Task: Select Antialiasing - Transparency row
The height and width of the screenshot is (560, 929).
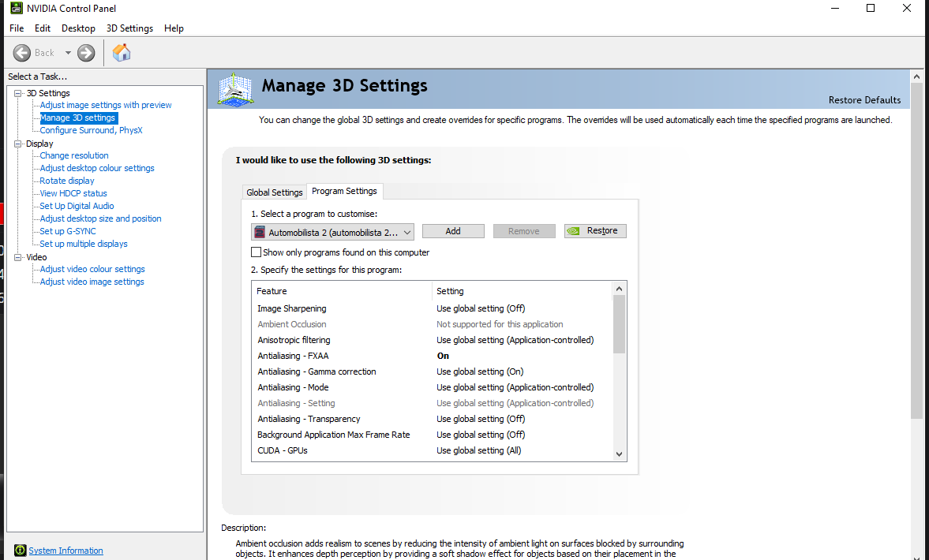Action: (432, 419)
